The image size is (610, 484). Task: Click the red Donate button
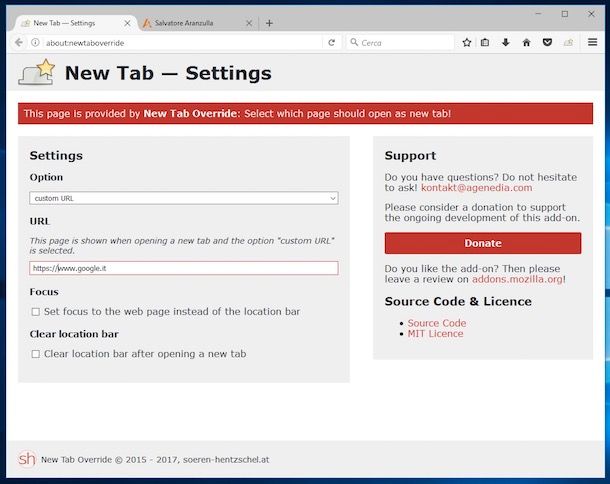[483, 243]
